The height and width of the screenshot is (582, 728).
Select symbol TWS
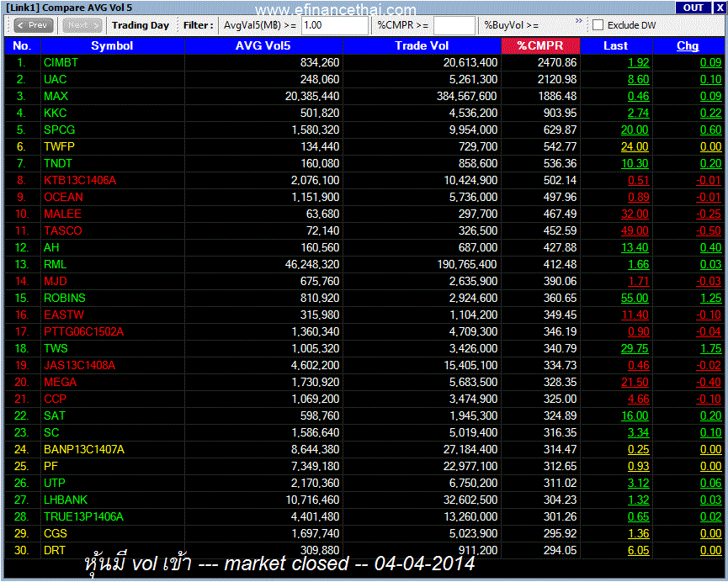tap(56, 348)
